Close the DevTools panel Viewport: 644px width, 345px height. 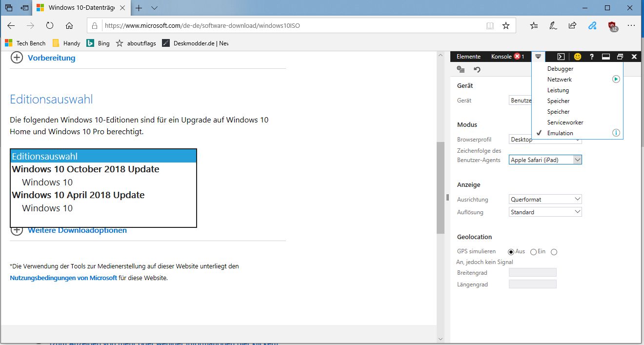click(634, 57)
